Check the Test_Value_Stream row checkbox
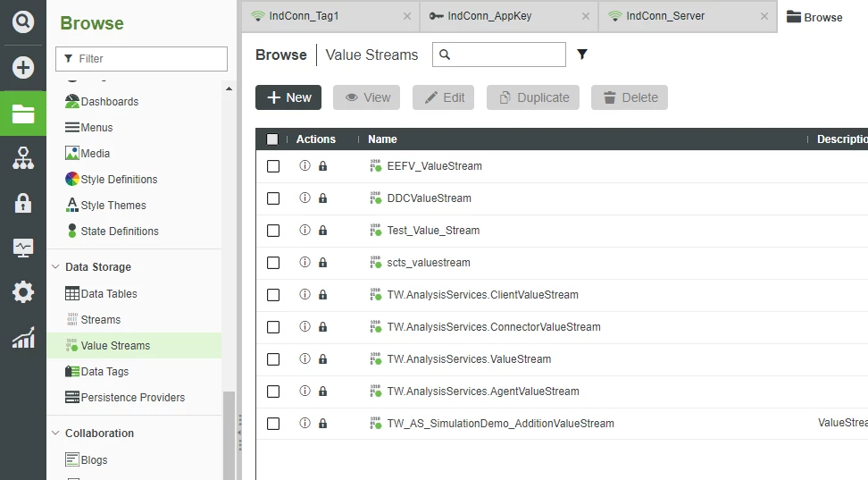 (x=273, y=231)
